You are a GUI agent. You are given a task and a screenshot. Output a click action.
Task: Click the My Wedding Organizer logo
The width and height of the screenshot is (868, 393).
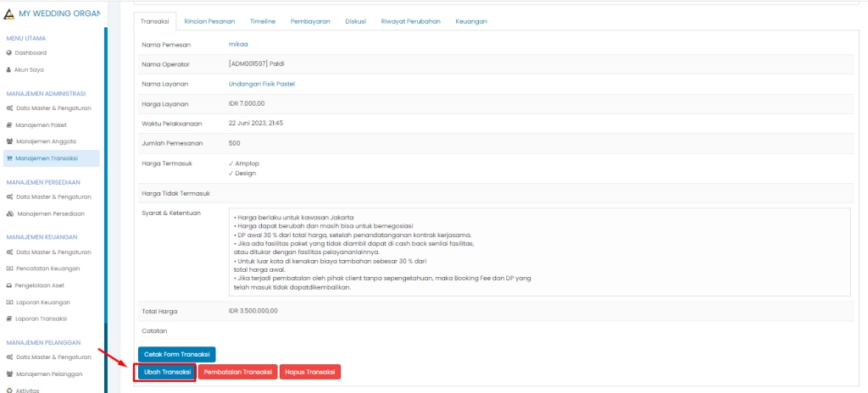pos(9,14)
